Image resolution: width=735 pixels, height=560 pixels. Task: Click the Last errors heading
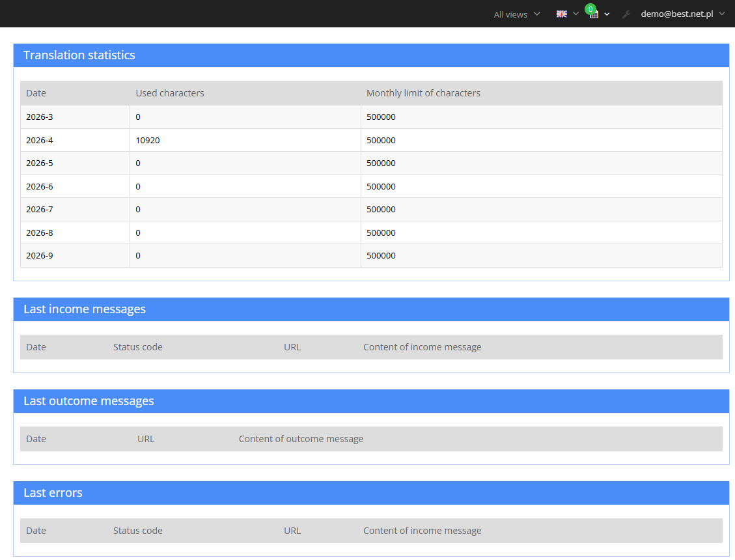(53, 493)
